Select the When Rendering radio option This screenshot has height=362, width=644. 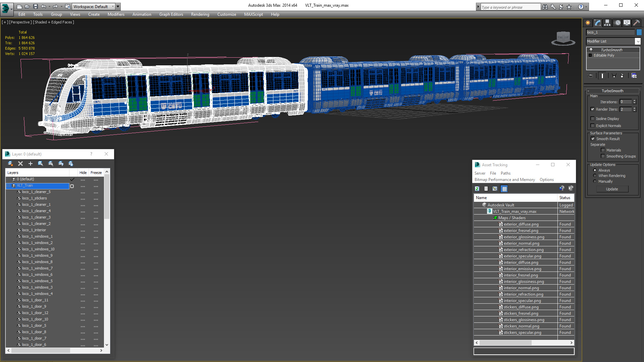pyautogui.click(x=595, y=176)
